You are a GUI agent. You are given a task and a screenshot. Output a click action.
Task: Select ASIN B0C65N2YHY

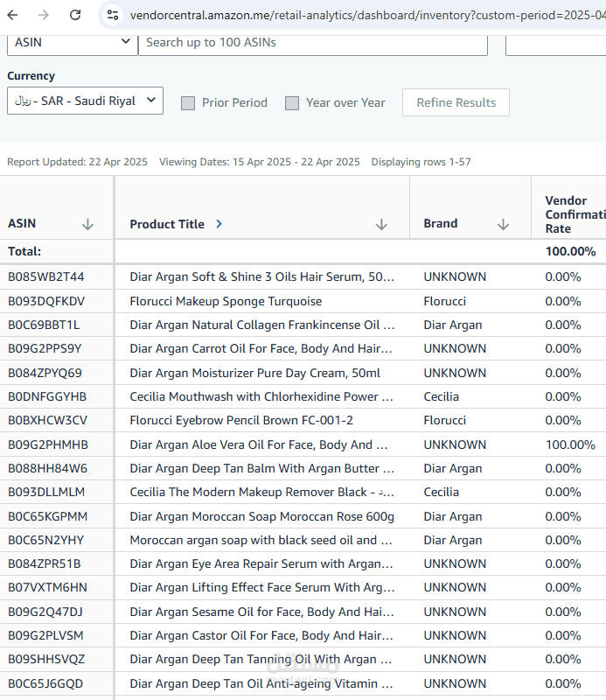(45, 541)
